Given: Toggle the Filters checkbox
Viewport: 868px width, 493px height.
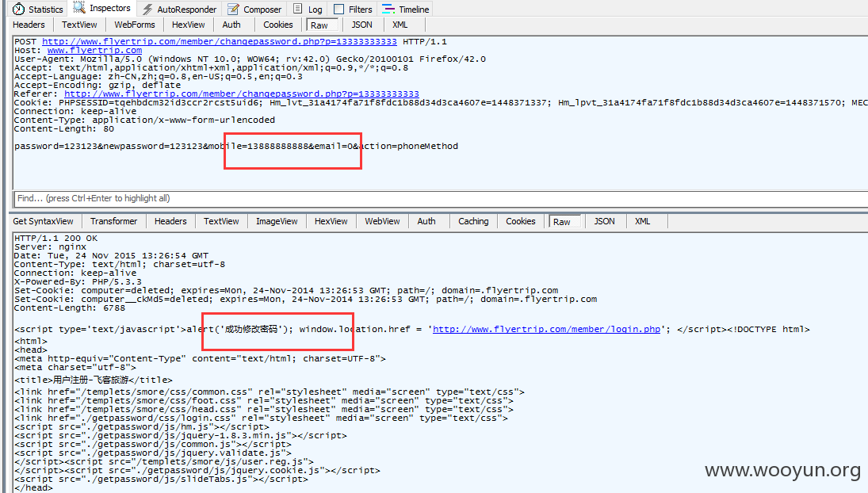Looking at the screenshot, I should (x=338, y=10).
